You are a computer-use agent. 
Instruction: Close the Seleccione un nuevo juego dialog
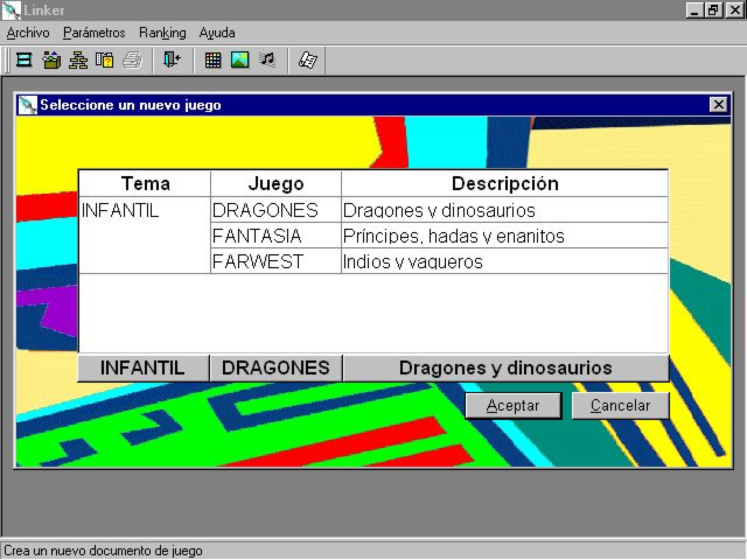pos(718,105)
